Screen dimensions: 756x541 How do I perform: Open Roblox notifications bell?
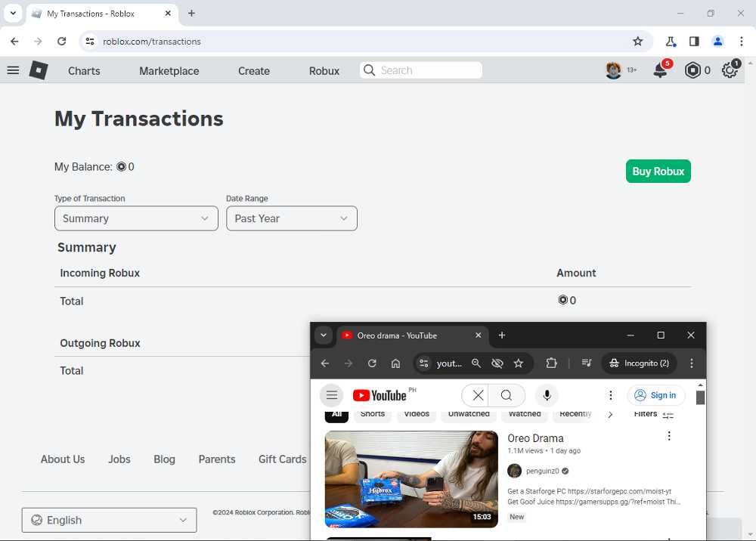tap(661, 70)
